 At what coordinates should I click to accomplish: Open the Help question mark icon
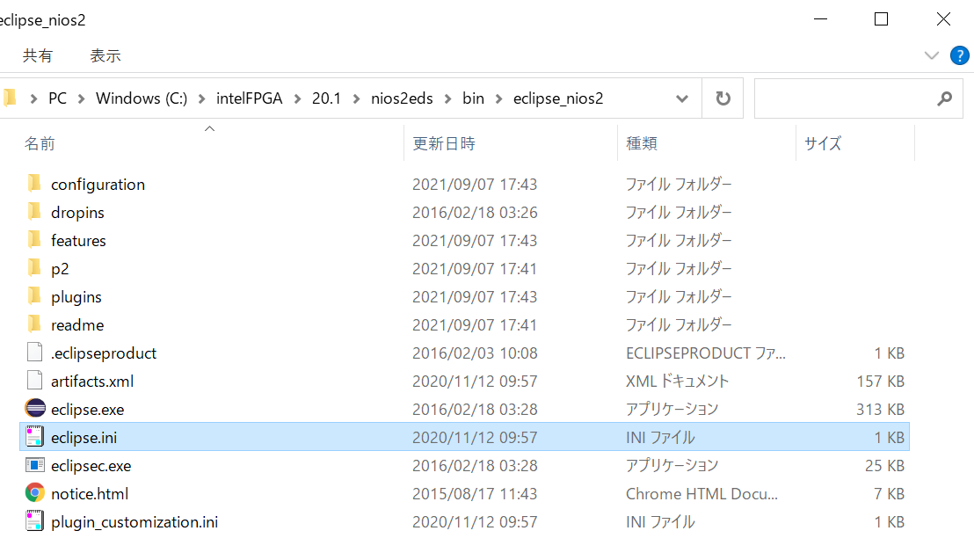pyautogui.click(x=960, y=56)
